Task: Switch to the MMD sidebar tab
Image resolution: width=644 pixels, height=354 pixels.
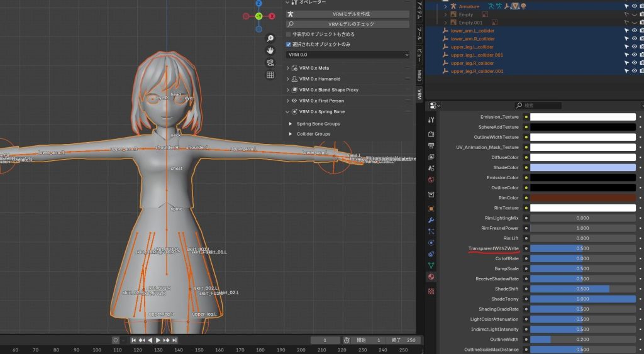Action: tap(419, 75)
